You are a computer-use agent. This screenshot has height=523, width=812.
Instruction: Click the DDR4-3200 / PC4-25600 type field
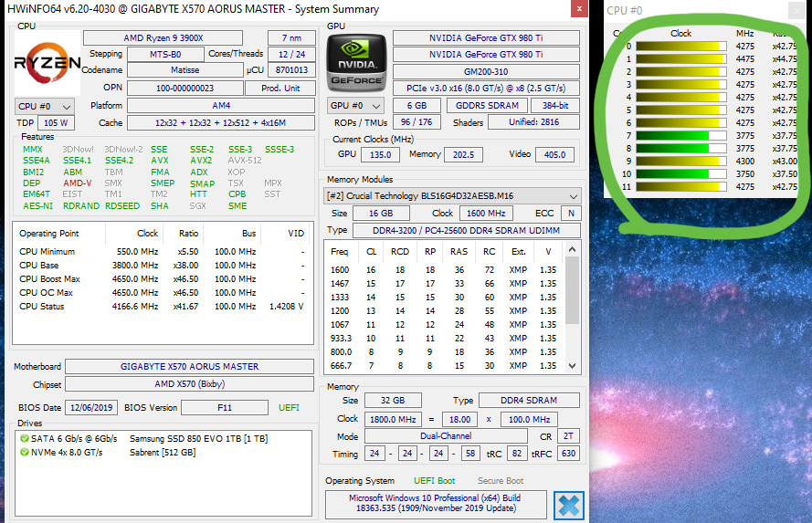coord(466,231)
